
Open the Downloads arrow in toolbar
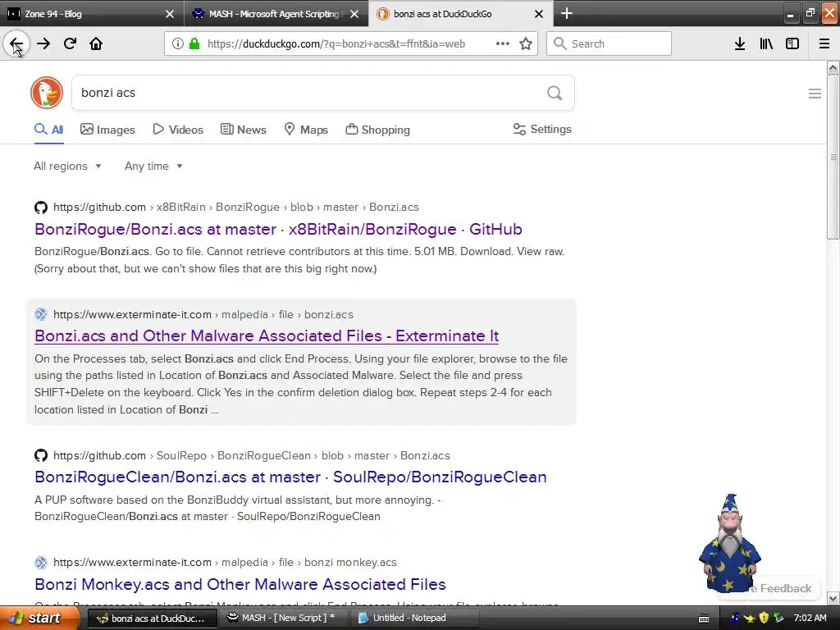(x=740, y=44)
